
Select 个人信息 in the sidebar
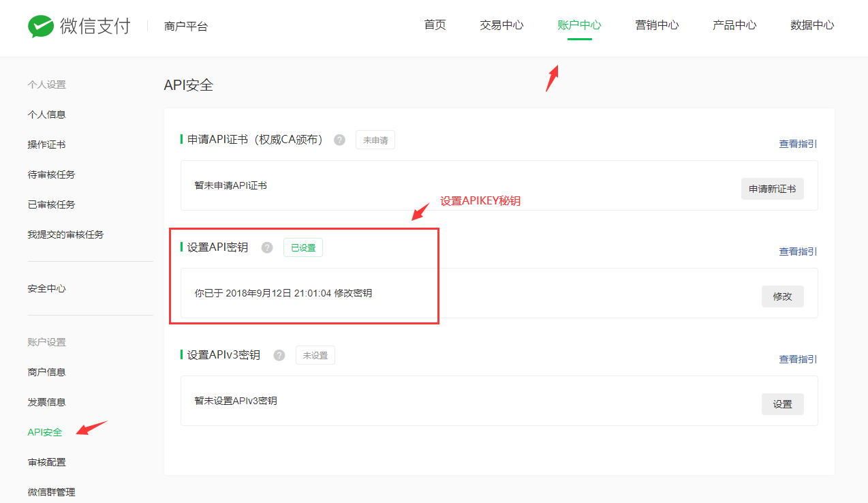pos(46,115)
